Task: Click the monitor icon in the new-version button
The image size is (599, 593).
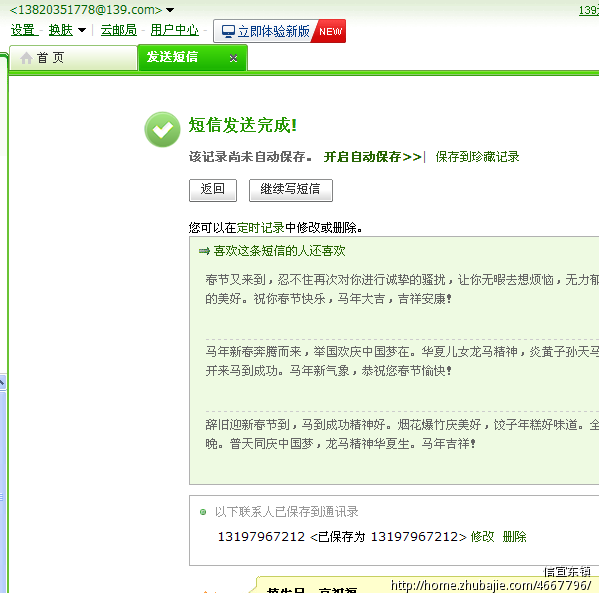Action: [228, 31]
